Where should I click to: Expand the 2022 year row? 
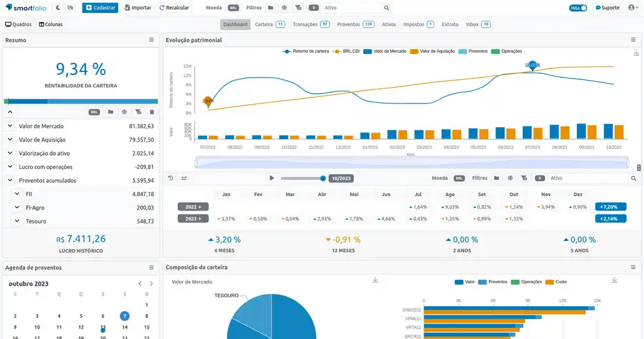tap(193, 207)
